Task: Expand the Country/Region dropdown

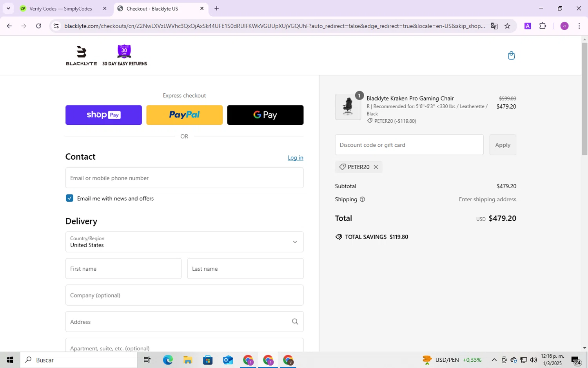Action: click(184, 242)
